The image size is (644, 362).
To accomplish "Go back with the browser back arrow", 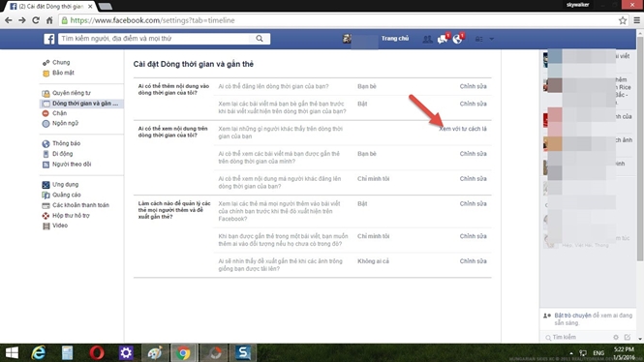I will point(8,20).
